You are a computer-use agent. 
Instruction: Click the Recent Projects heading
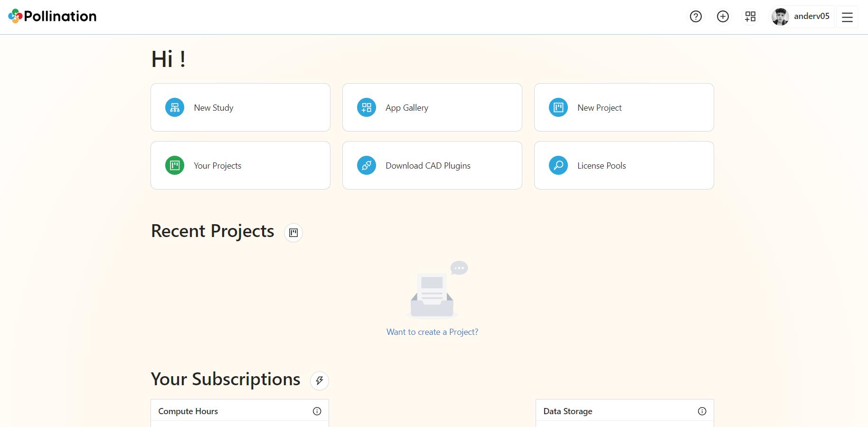213,231
